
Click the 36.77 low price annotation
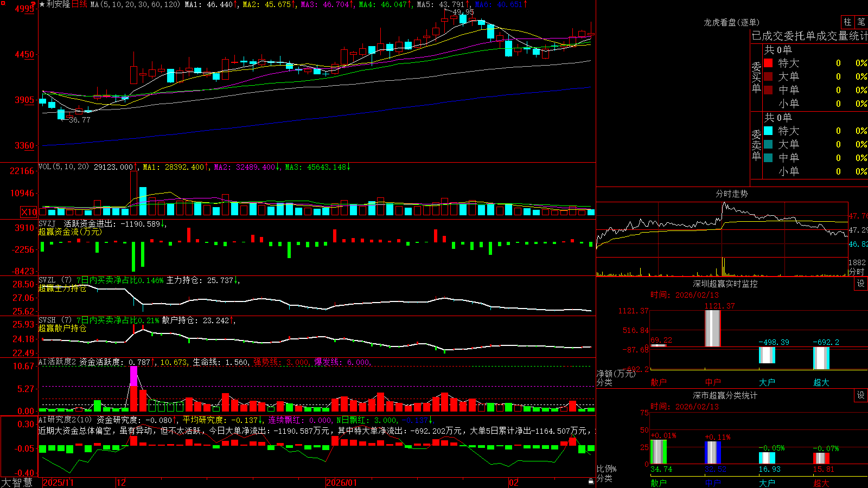pos(79,120)
